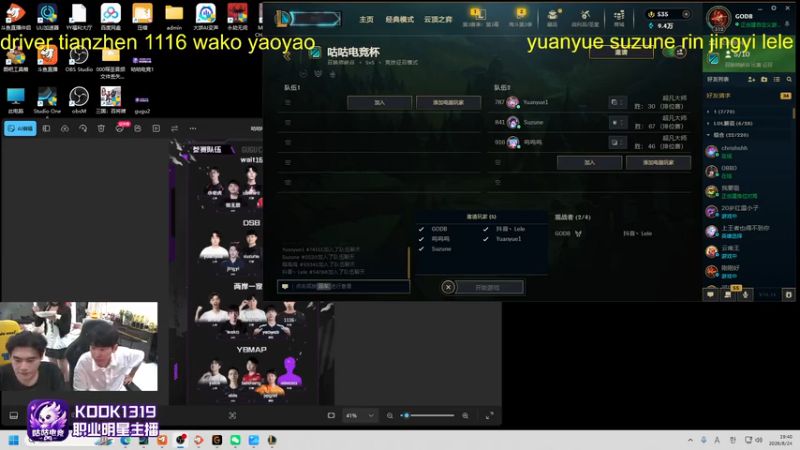Click the fit-to-window icon in the viewer bar
The image size is (800, 450).
click(x=331, y=415)
